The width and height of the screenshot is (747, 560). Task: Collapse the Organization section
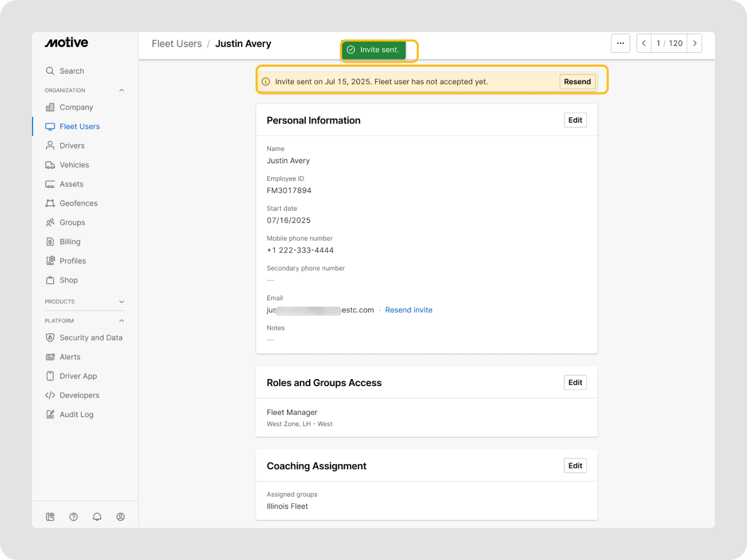121,90
